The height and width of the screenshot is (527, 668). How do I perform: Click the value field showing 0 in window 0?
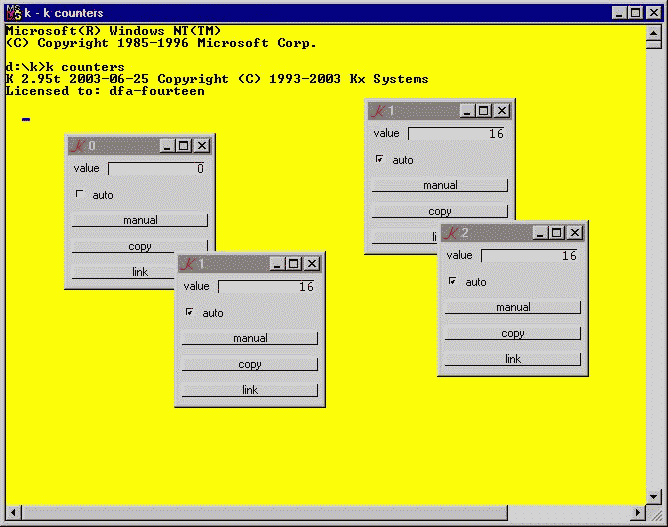pyautogui.click(x=156, y=169)
